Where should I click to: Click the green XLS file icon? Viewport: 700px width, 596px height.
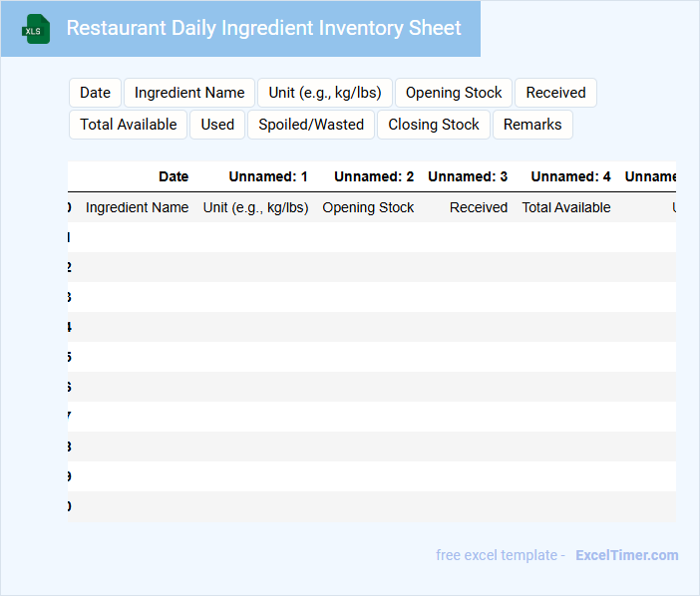36,29
